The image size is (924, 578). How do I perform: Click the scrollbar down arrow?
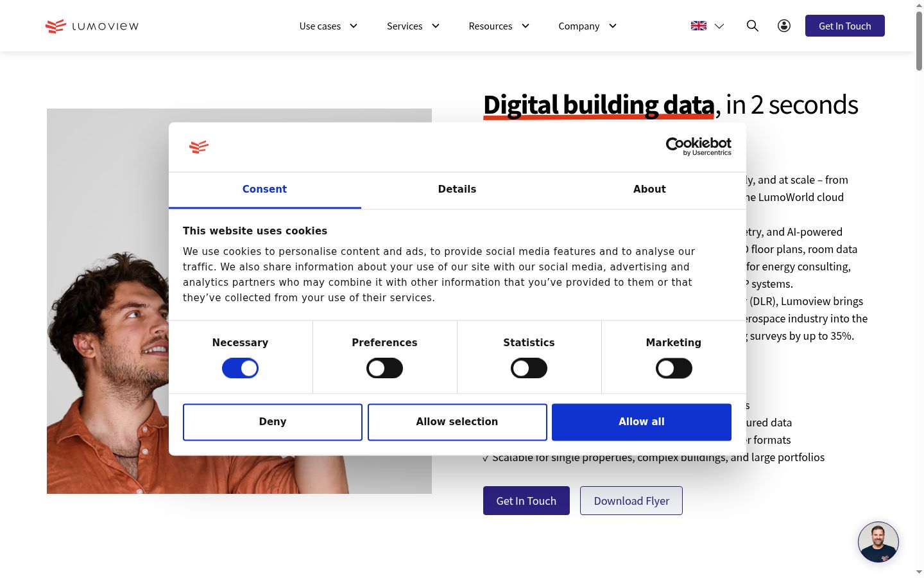pos(919,572)
